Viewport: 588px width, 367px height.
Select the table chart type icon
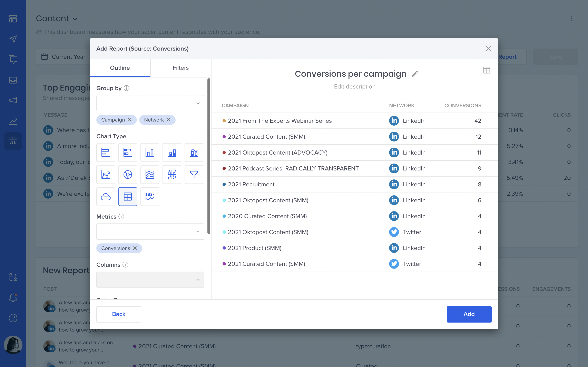pos(128,196)
